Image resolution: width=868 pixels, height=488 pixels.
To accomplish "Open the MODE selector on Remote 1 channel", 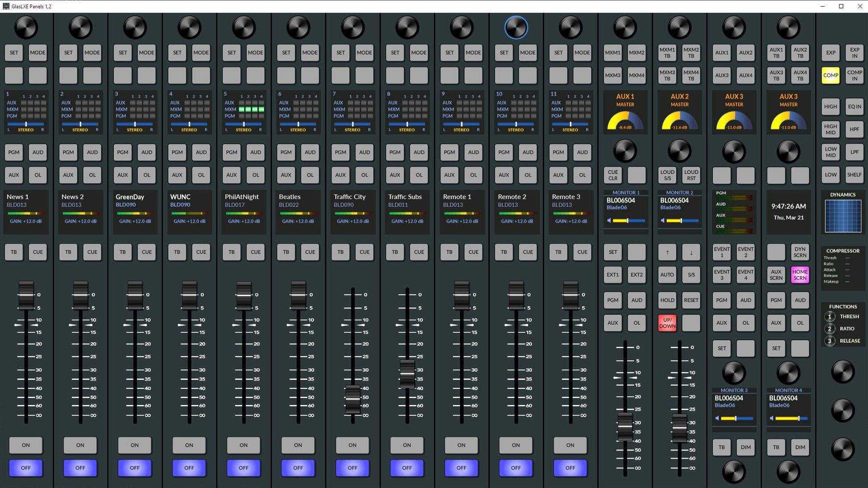I will [473, 52].
